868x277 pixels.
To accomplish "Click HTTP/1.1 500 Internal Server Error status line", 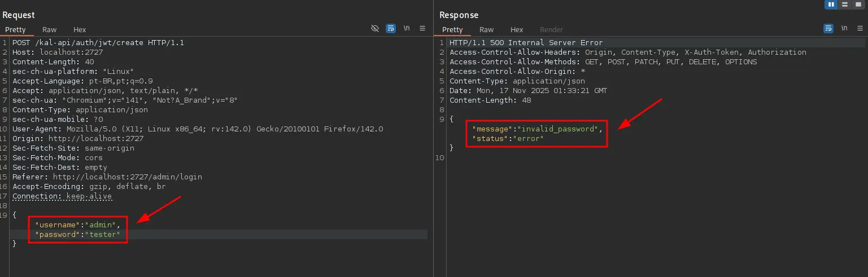I will pos(526,43).
